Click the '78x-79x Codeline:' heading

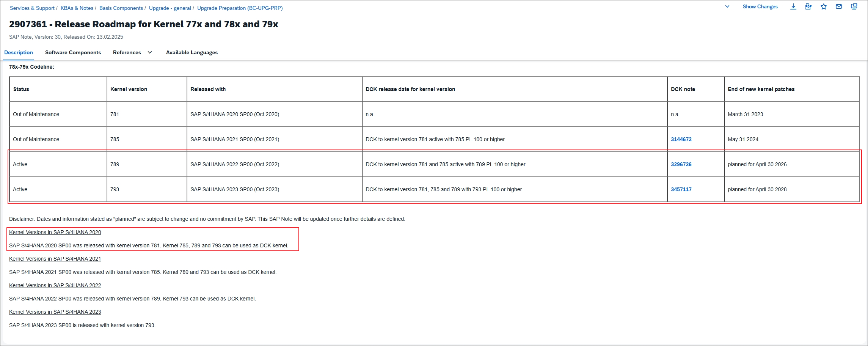31,67
